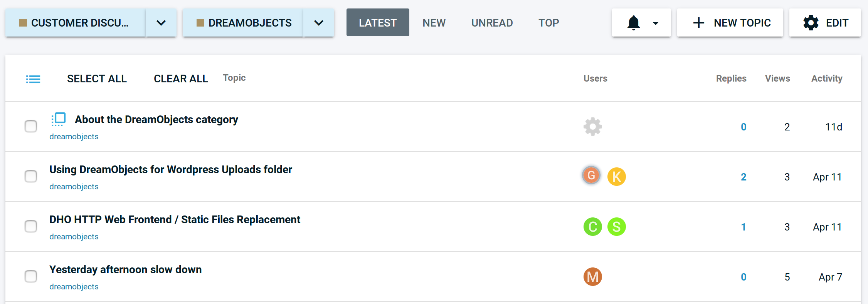Open the M user avatar
This screenshot has width=868, height=304.
592,277
